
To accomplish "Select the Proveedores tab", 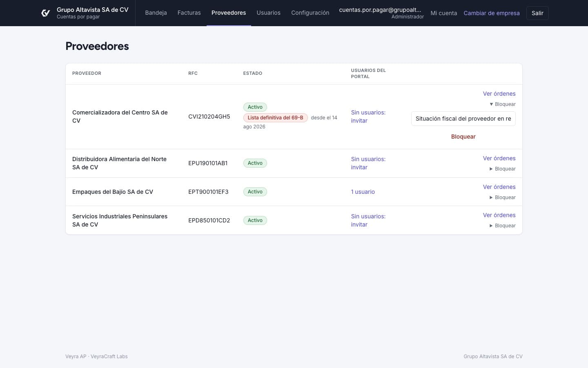I will click(229, 13).
